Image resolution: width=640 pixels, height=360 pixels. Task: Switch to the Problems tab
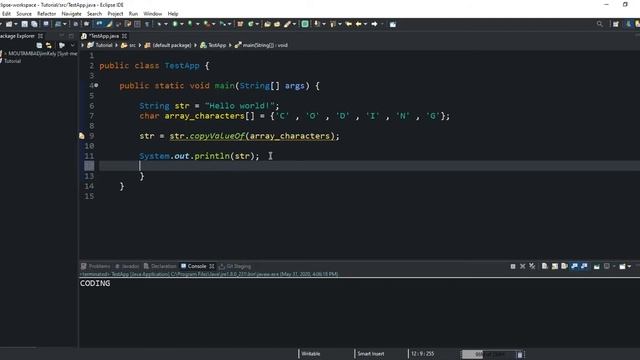(96, 266)
